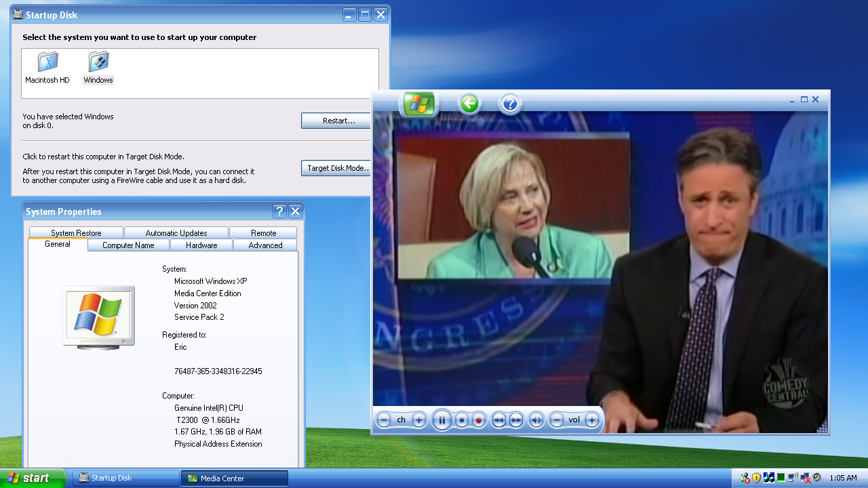Open the Computer Name tab
Image resolution: width=868 pixels, height=488 pixels.
coord(128,245)
